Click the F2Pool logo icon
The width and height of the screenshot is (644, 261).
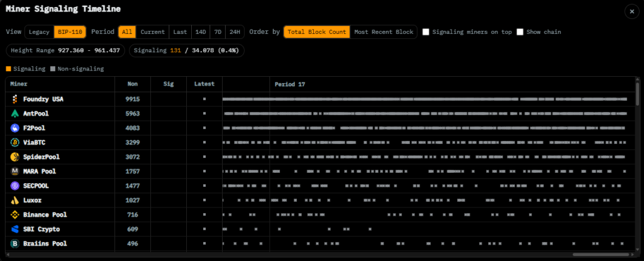coord(15,128)
